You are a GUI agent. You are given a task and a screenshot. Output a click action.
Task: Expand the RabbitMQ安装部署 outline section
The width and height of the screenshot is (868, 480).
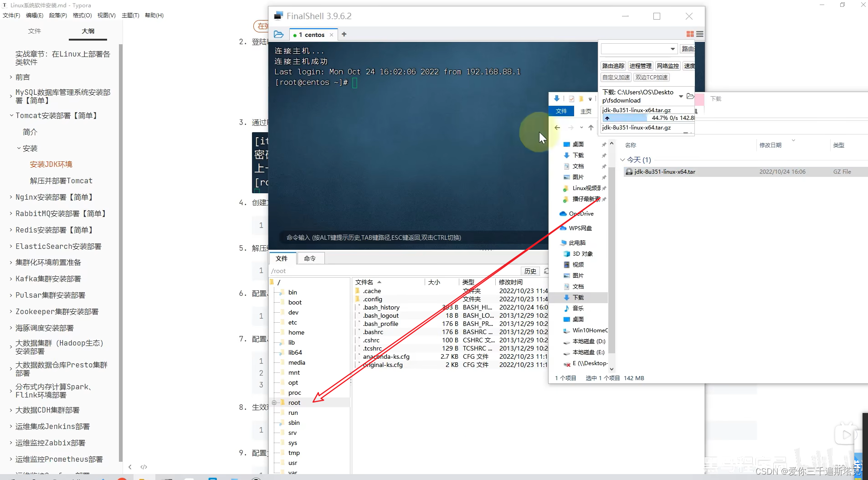click(x=10, y=213)
